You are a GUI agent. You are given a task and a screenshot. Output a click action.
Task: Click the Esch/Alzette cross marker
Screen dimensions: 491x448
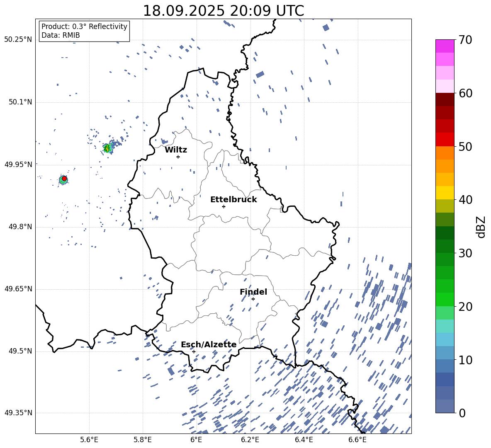194,351
